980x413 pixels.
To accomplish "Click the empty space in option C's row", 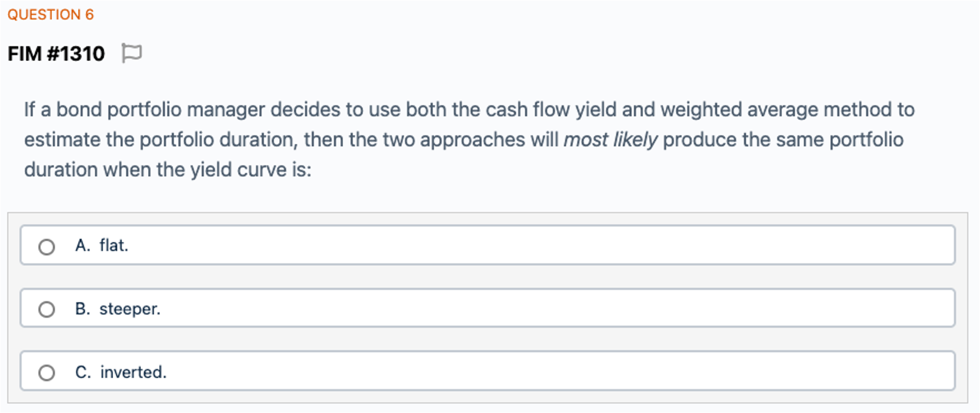I will (513, 372).
